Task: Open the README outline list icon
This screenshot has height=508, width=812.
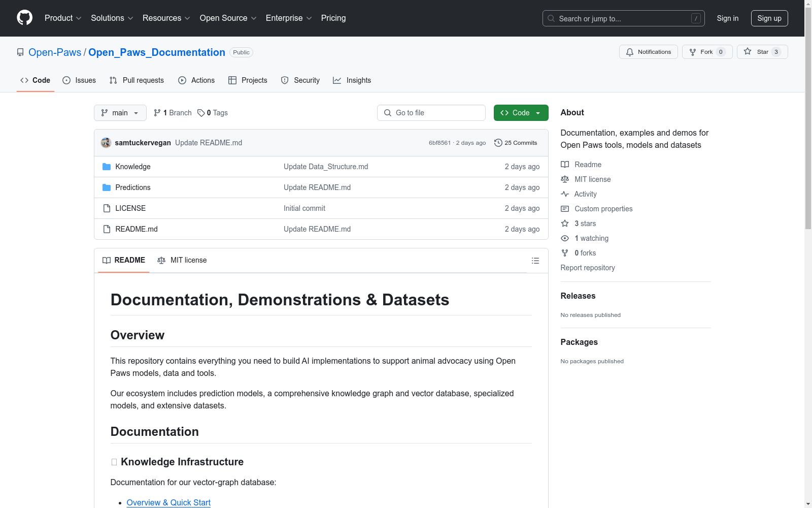Action: pos(535,261)
